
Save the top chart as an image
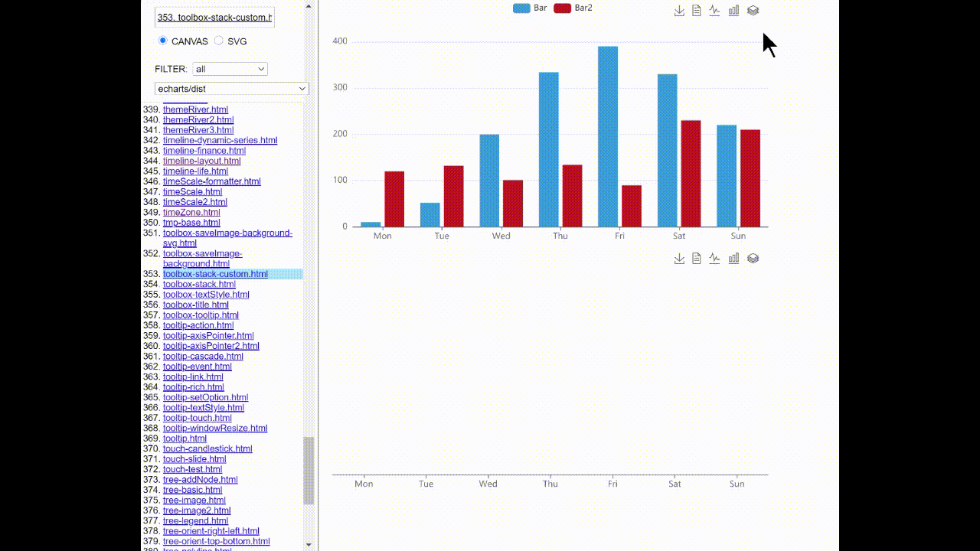click(679, 10)
